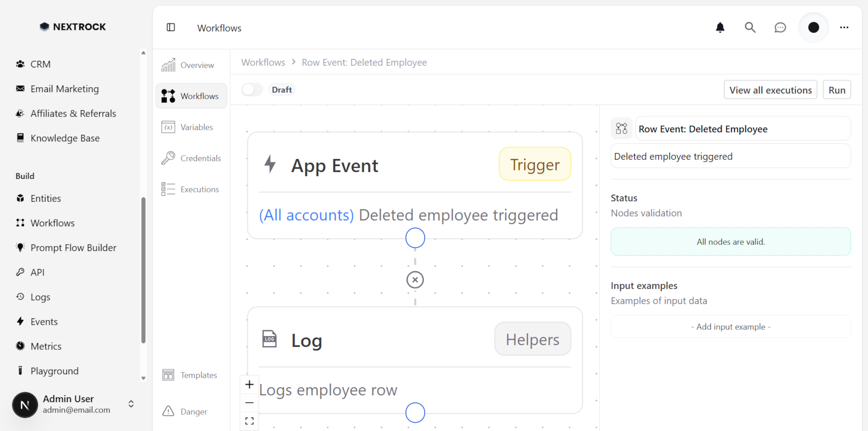Click the notifications bell icon
This screenshot has width=868, height=431.
tap(720, 27)
